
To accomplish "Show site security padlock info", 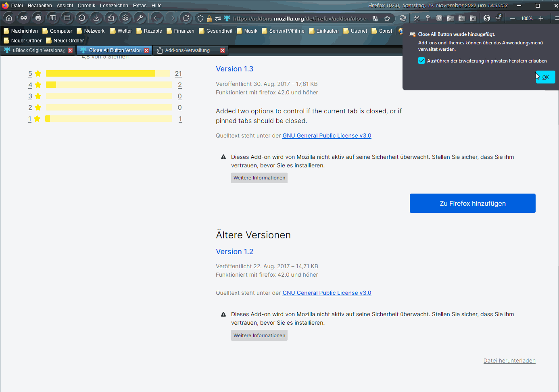I will click(x=209, y=19).
